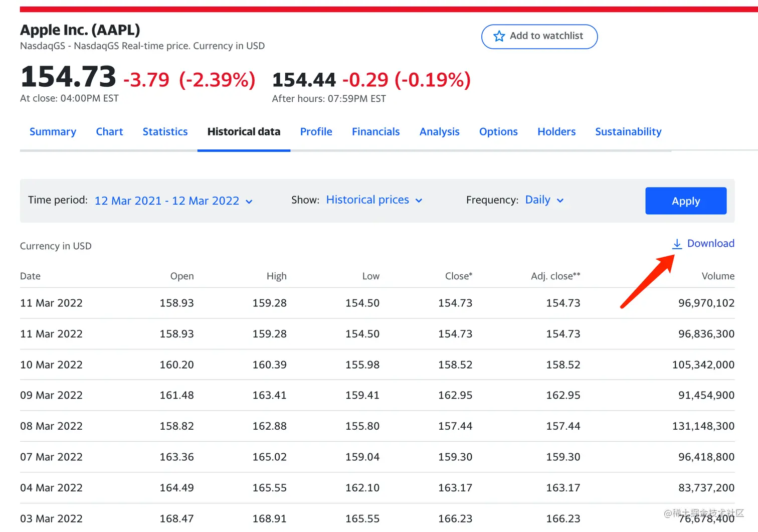This screenshot has height=532, width=758.
Task: Click volume value 91,454,900
Action: (x=706, y=395)
